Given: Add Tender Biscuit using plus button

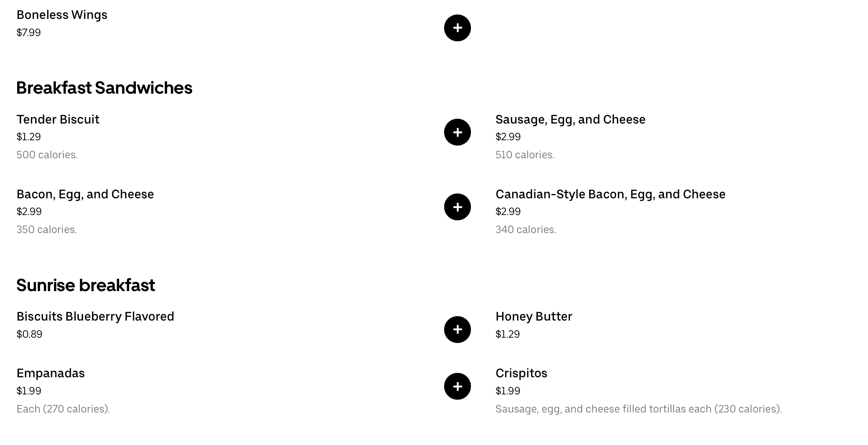Looking at the screenshot, I should click(457, 132).
